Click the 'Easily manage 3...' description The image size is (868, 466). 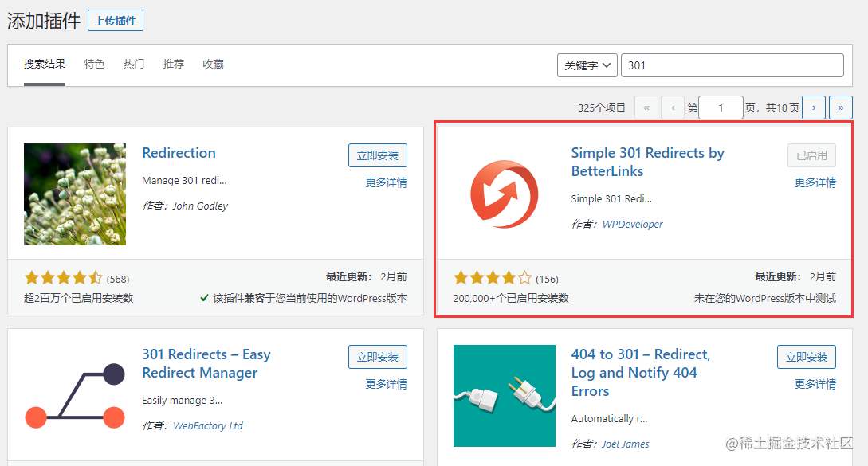pyautogui.click(x=182, y=400)
